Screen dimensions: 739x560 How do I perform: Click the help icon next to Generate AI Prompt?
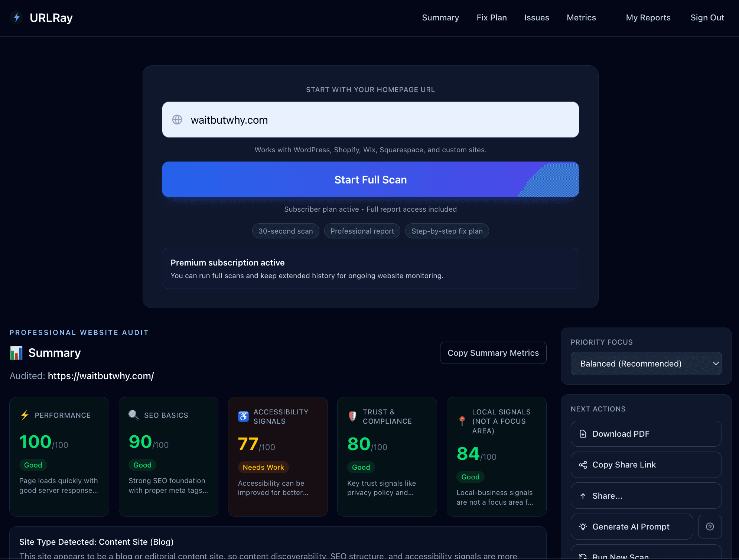[710, 526]
